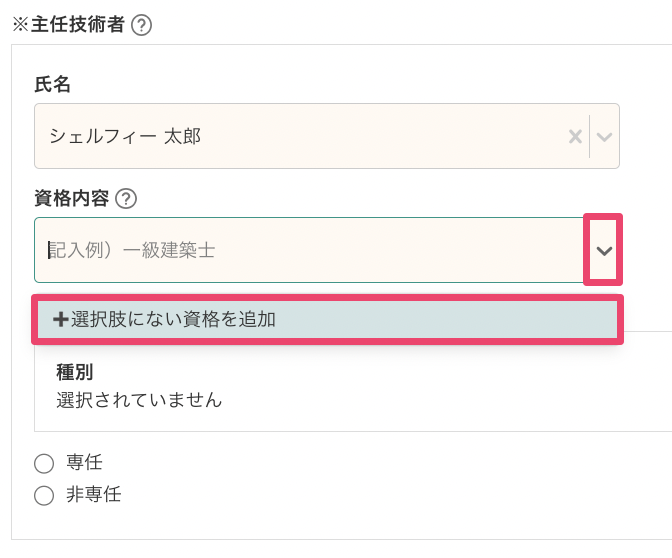Focus the 資格内容 input with 一級建築士 placeholder
This screenshot has width=672, height=558.
pos(300,250)
